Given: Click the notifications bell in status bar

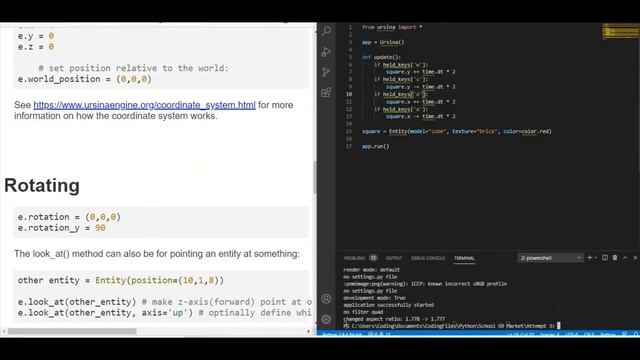Looking at the screenshot, I should coord(636,334).
